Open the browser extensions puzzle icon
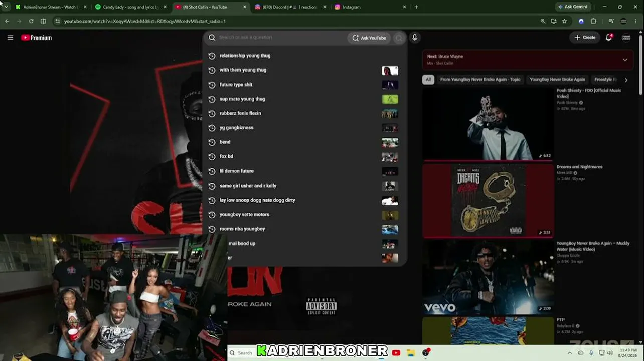The image size is (644, 361). click(x=593, y=21)
